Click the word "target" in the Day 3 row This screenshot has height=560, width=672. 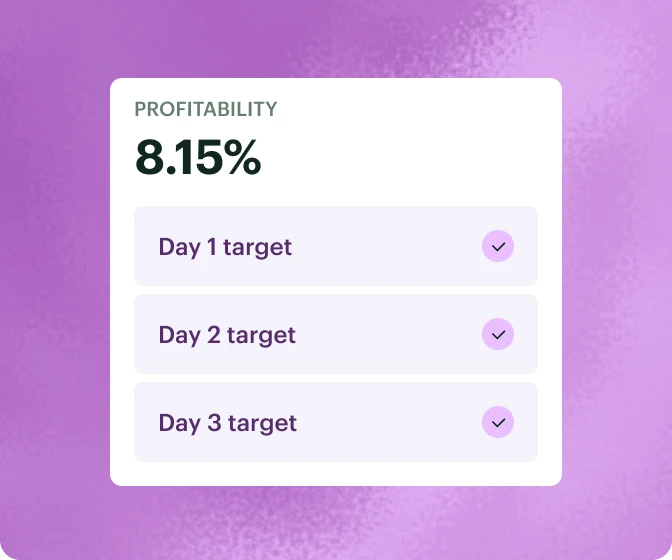(x=262, y=424)
